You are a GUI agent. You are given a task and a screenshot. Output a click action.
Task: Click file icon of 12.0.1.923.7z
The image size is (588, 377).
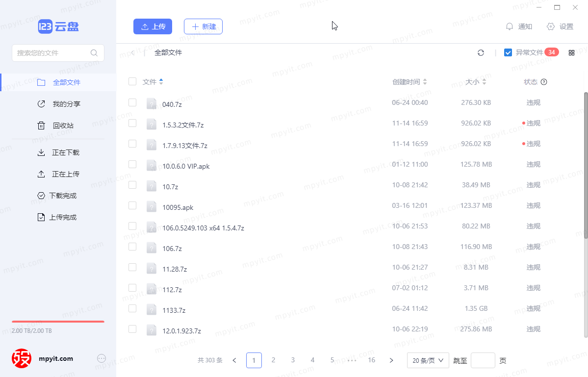152,330
